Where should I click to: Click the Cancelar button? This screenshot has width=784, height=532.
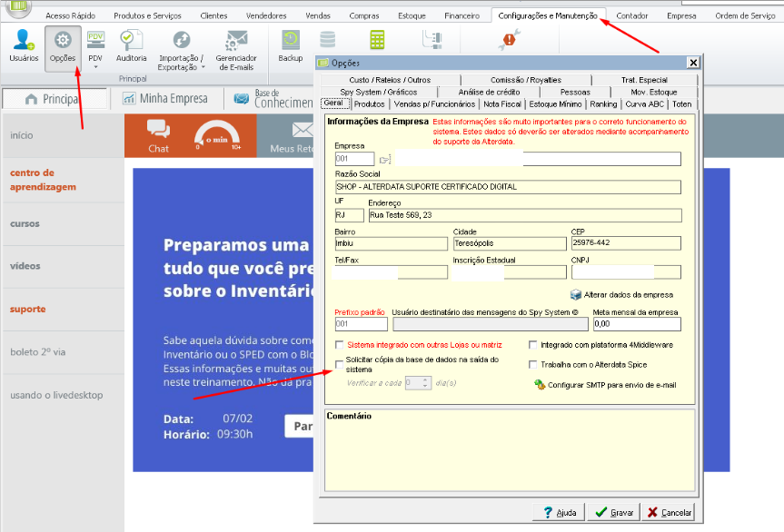pyautogui.click(x=669, y=513)
